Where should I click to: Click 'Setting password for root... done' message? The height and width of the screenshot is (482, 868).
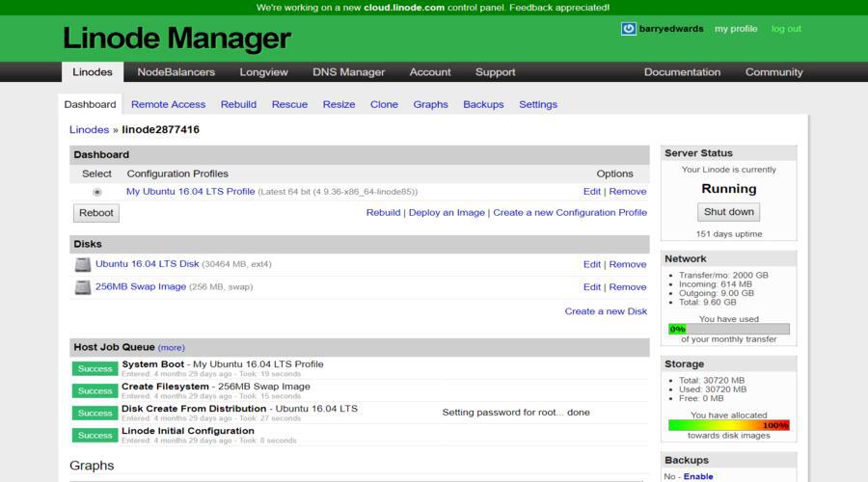516,413
